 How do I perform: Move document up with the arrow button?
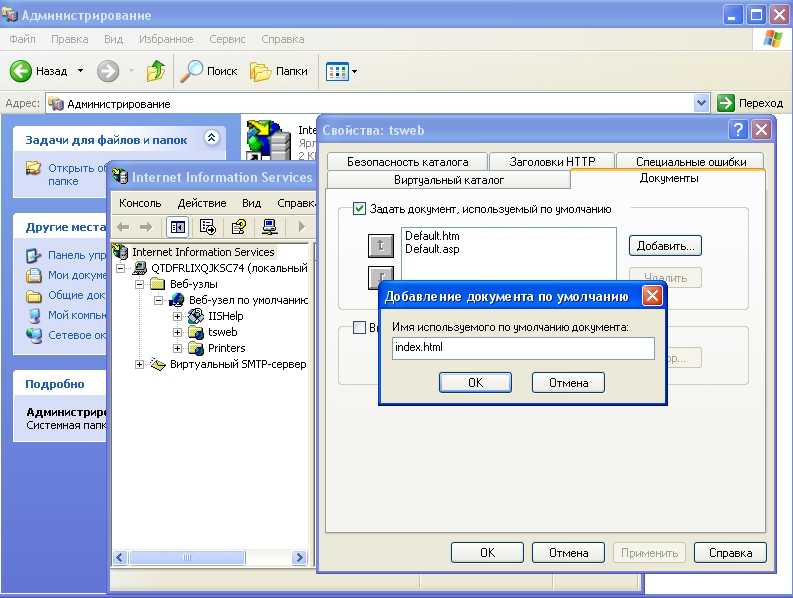pos(380,246)
